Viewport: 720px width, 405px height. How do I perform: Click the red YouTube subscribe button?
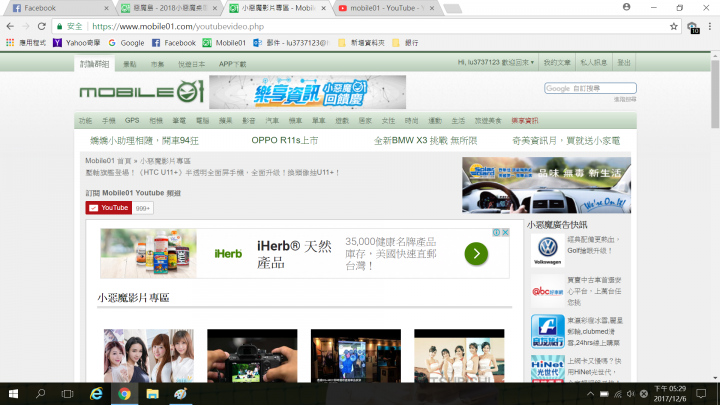tap(109, 208)
